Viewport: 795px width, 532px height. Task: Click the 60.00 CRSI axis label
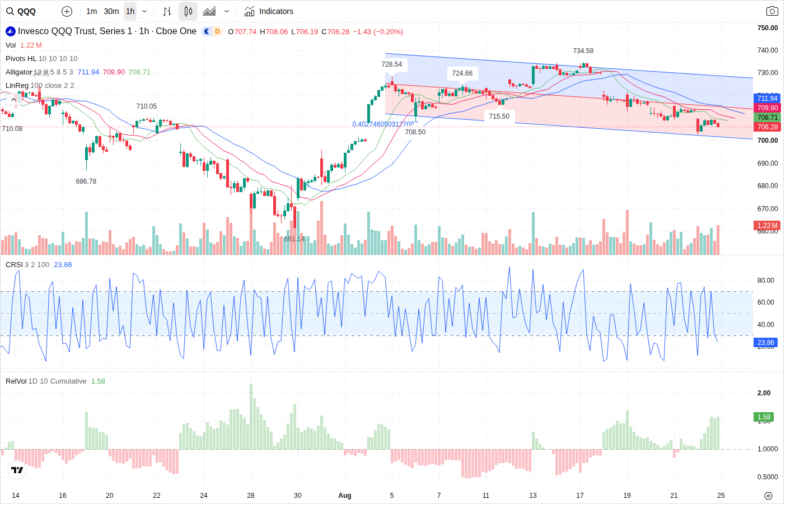765,302
